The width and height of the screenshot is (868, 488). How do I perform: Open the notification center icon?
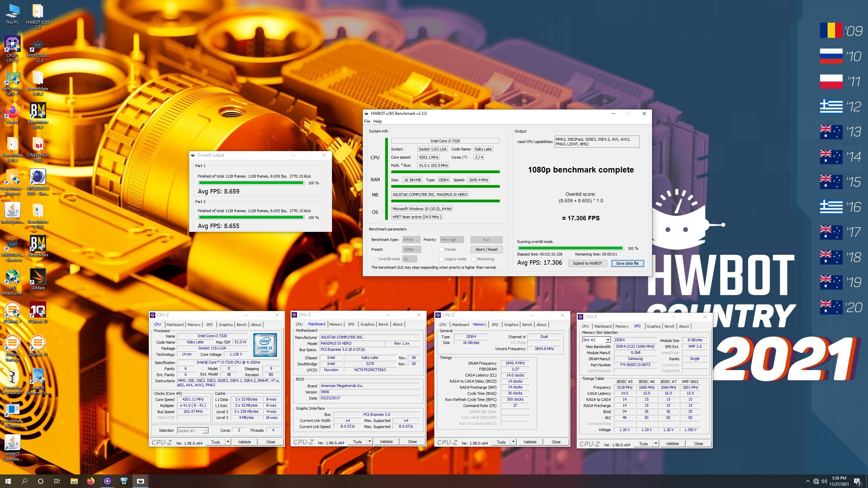tap(857, 481)
